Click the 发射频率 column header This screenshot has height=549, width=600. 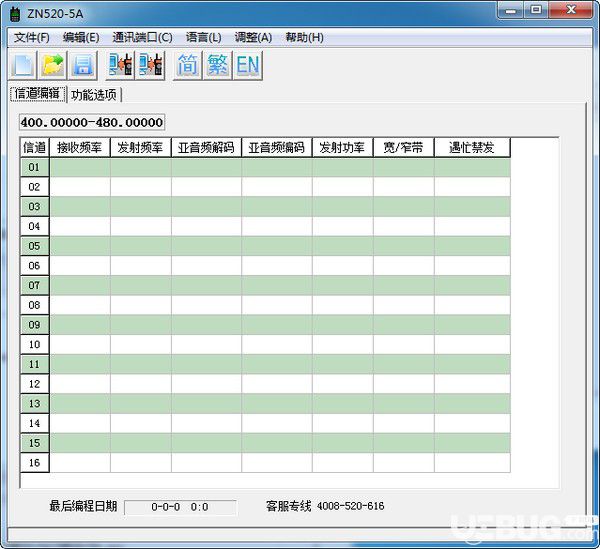point(140,147)
